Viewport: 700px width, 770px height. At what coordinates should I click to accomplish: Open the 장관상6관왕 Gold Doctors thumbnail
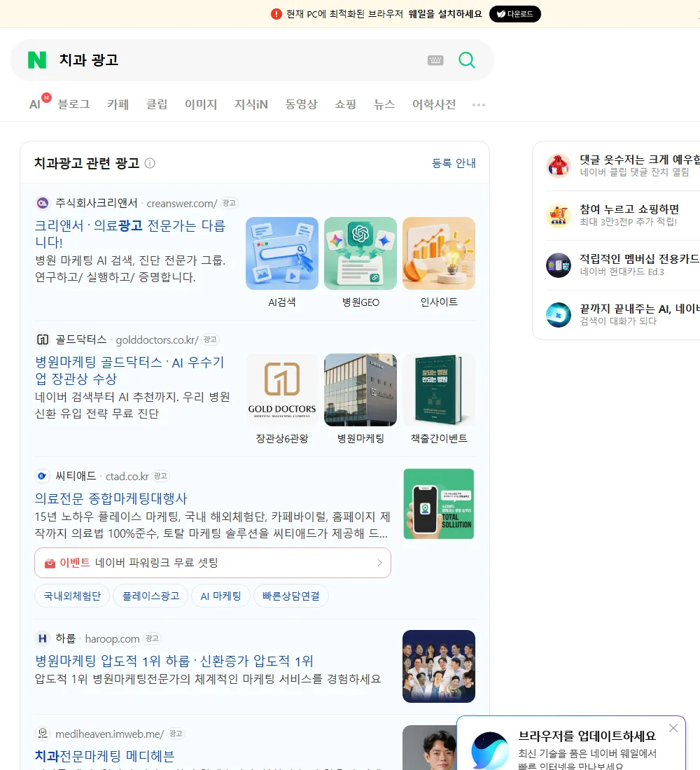point(282,390)
